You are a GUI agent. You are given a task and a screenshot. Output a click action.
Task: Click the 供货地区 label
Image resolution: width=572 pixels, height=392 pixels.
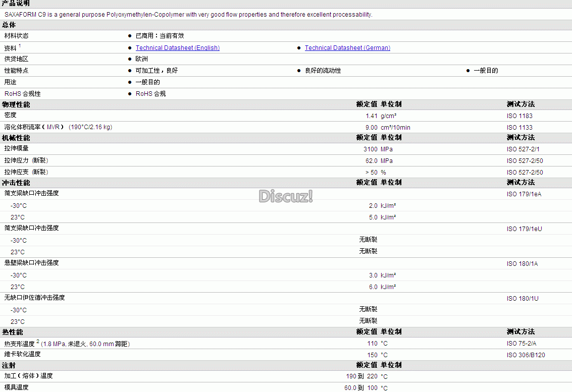coord(17,59)
